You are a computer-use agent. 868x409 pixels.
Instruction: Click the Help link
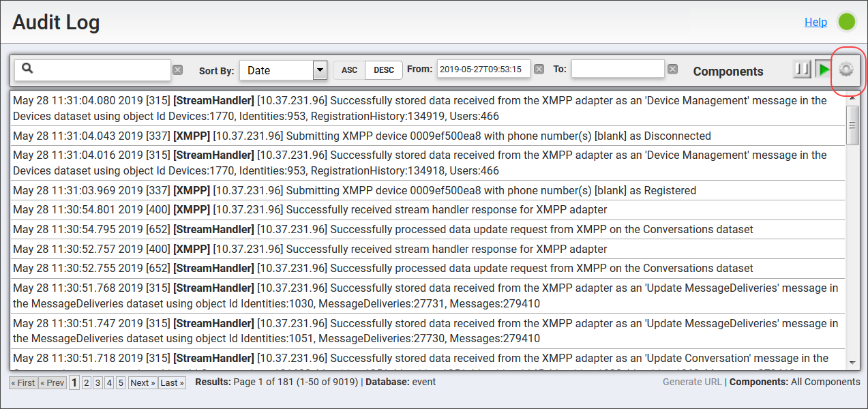click(815, 22)
